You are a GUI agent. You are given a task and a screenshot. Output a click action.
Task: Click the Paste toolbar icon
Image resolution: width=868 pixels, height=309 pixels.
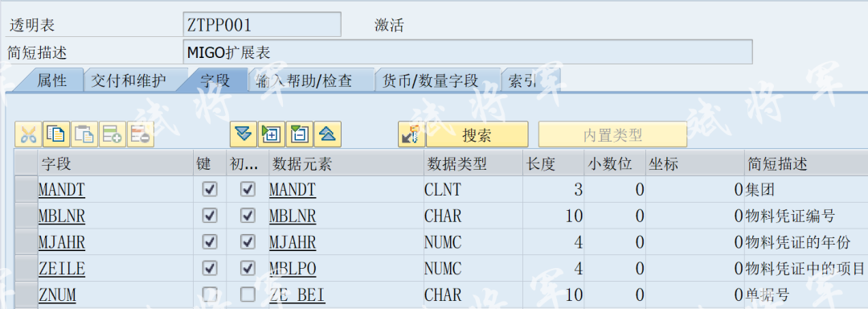tap(84, 134)
